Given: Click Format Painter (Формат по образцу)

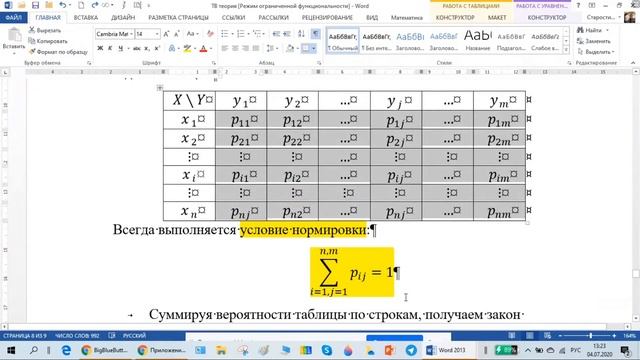Looking at the screenshot, I should point(58,52).
